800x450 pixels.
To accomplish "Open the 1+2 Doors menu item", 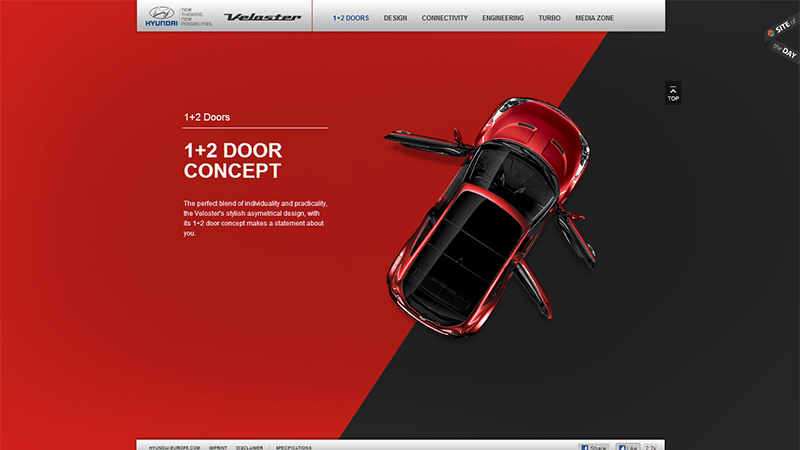I will click(x=351, y=18).
